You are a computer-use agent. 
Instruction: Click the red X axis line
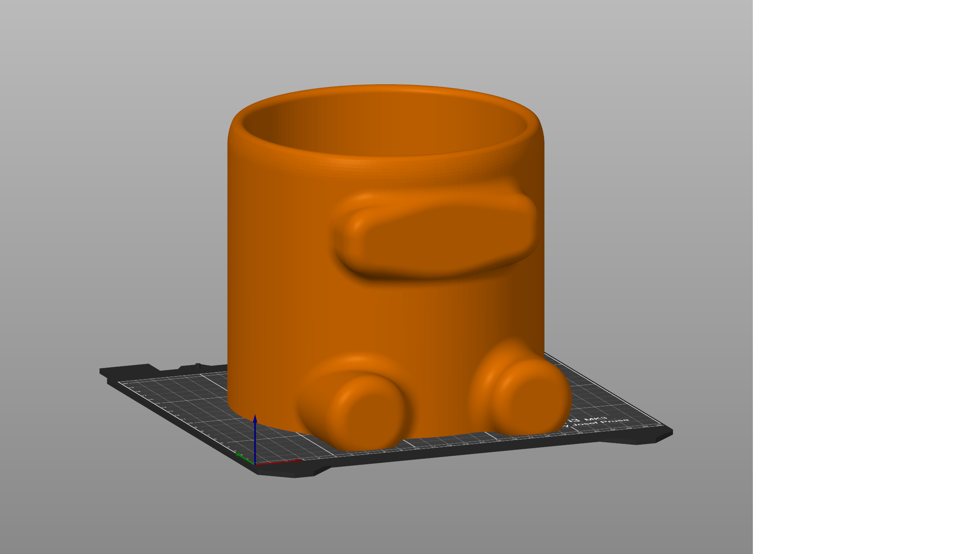[x=279, y=462]
